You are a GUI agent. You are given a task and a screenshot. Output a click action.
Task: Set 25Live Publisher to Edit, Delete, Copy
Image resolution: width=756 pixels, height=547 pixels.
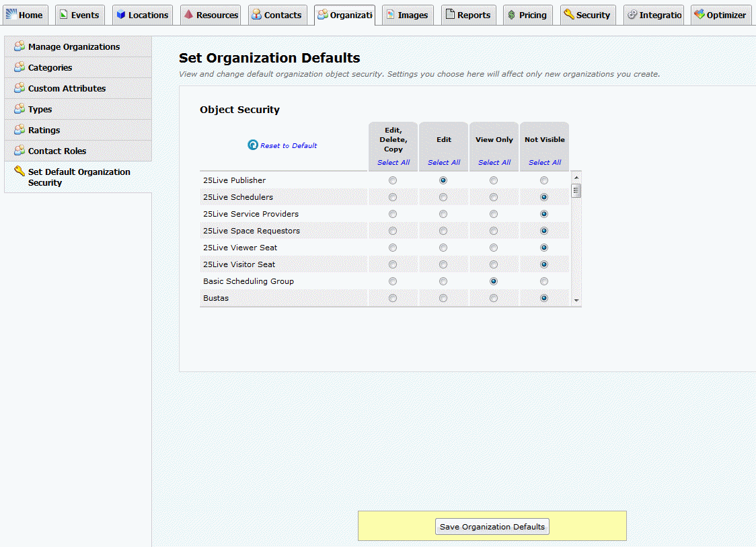[393, 180]
